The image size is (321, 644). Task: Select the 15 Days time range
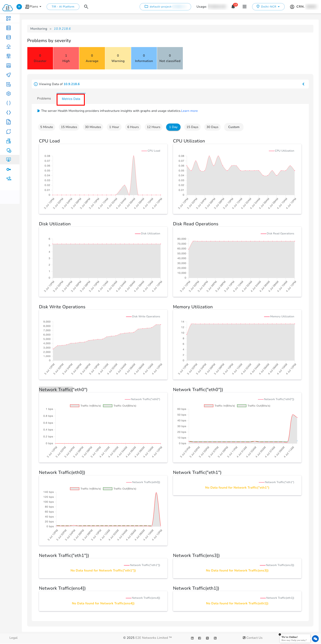click(x=192, y=127)
